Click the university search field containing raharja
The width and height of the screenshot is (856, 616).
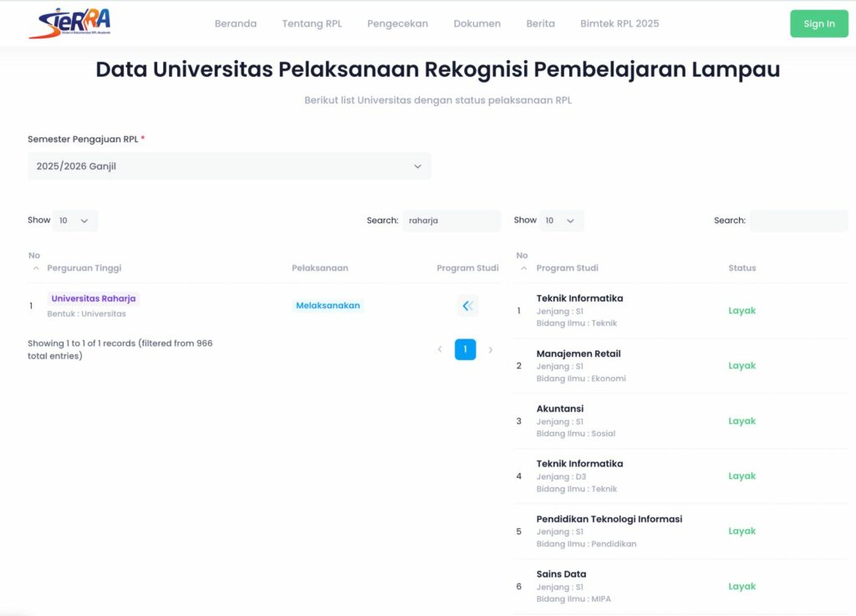click(451, 221)
